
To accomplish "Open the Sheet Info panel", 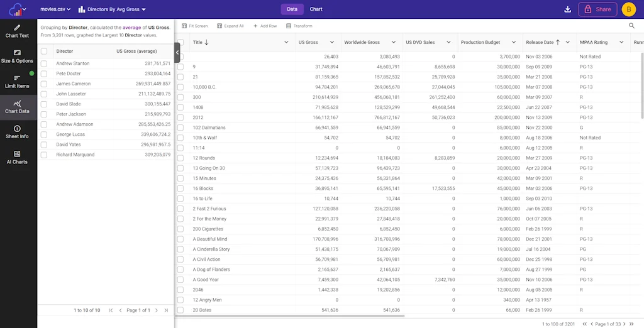I will point(17,132).
